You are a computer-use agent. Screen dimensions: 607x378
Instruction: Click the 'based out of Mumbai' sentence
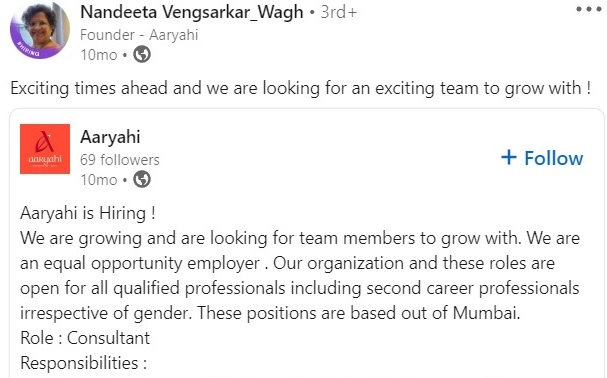[358, 313]
